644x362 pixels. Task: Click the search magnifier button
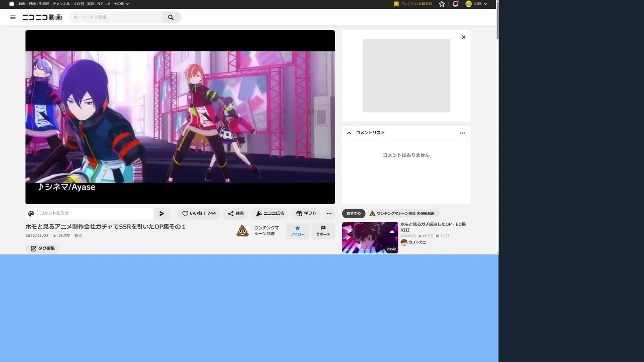(171, 17)
